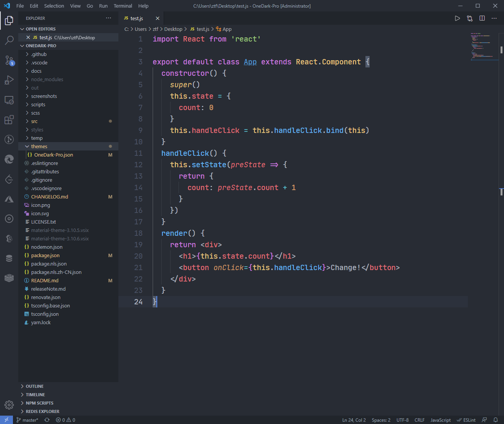504x424 pixels.
Task: Open the Run and Debug sidebar
Action: [9, 80]
